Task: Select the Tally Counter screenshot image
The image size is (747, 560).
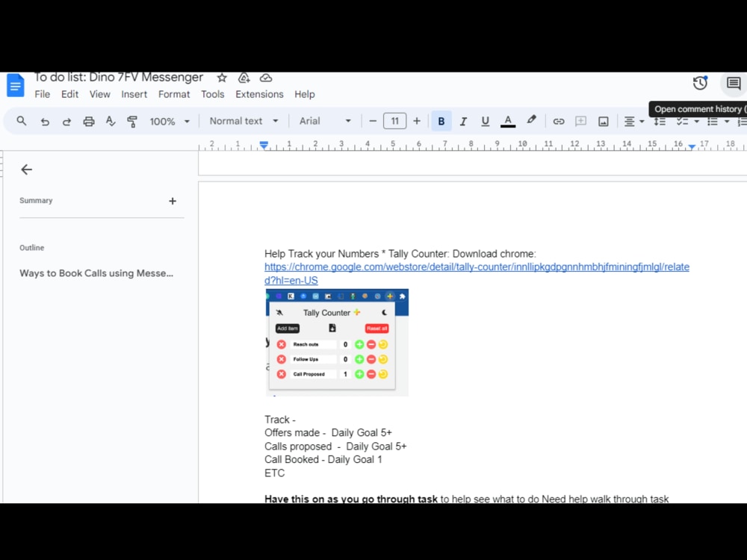Action: pos(337,343)
